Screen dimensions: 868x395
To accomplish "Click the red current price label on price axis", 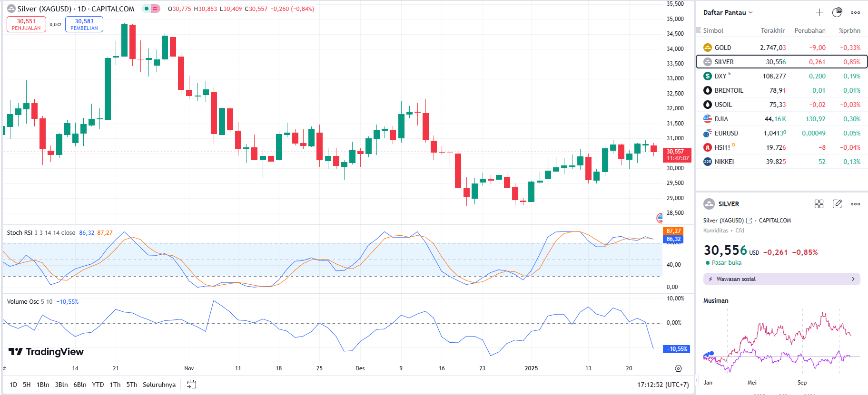I will (x=677, y=155).
